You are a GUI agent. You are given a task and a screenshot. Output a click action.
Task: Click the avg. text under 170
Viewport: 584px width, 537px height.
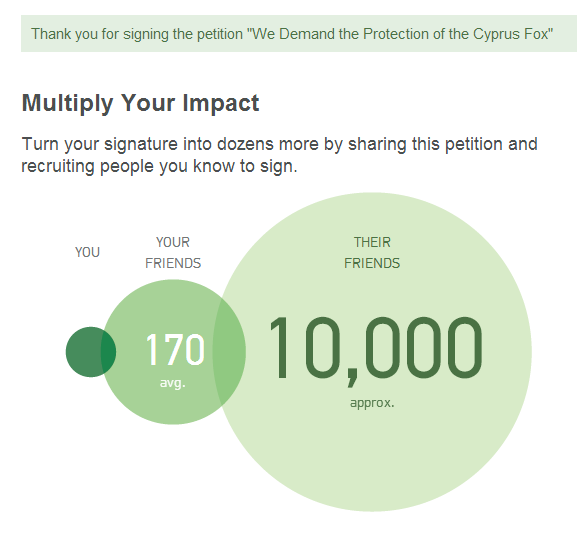[x=172, y=383]
